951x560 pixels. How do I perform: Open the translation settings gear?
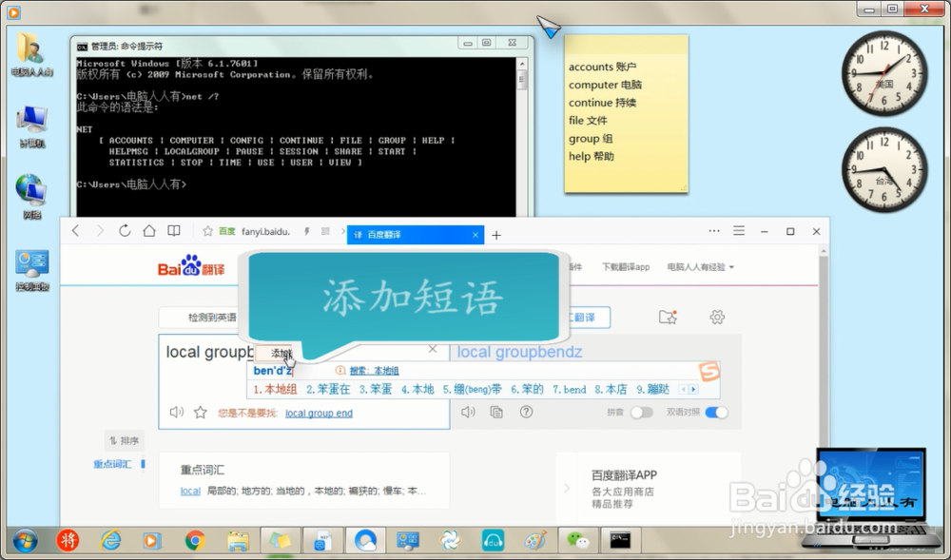pos(717,317)
